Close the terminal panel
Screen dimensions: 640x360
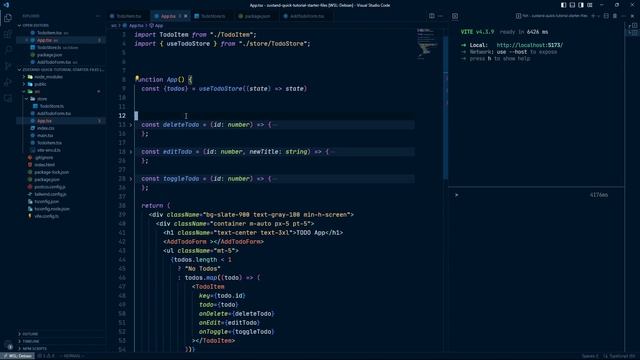point(632,16)
